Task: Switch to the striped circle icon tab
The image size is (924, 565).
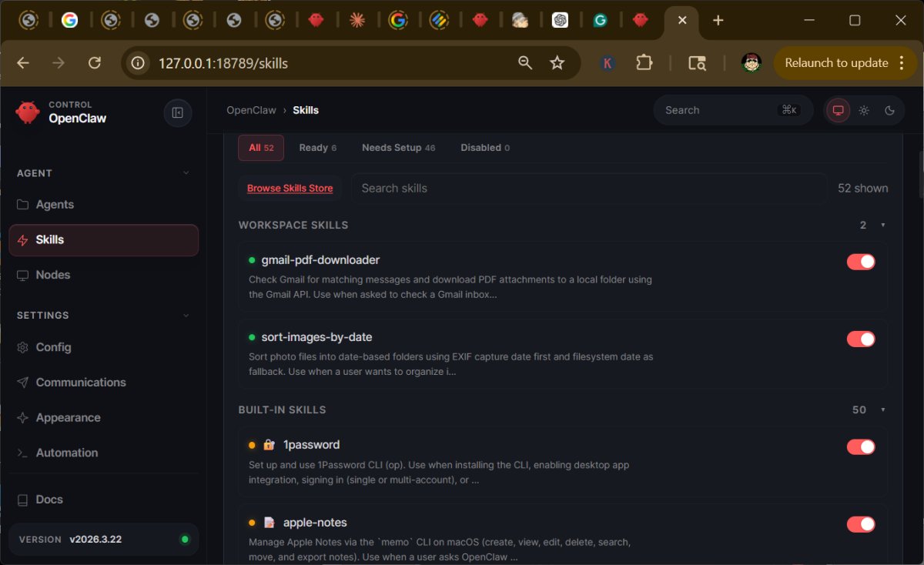Action: click(439, 21)
